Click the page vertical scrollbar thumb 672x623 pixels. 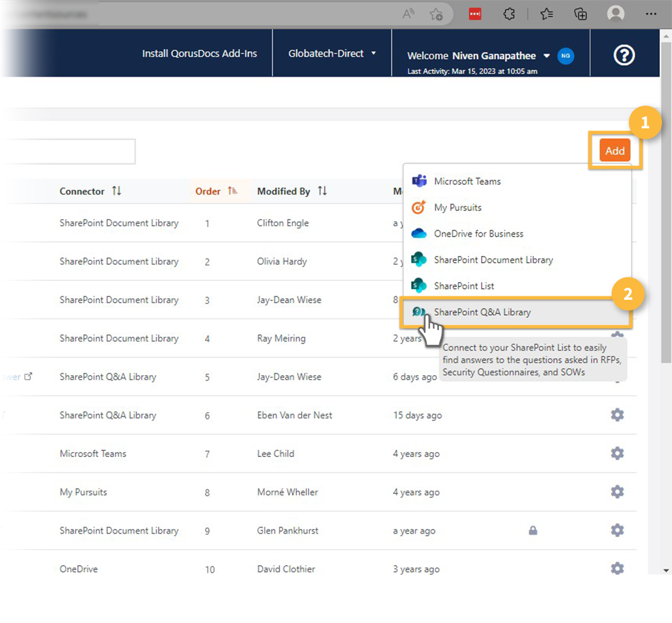[x=666, y=202]
